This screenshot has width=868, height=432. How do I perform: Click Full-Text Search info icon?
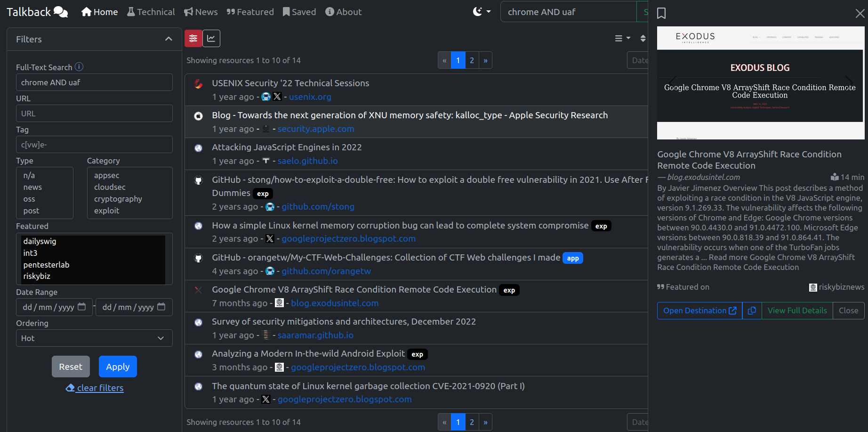point(79,67)
